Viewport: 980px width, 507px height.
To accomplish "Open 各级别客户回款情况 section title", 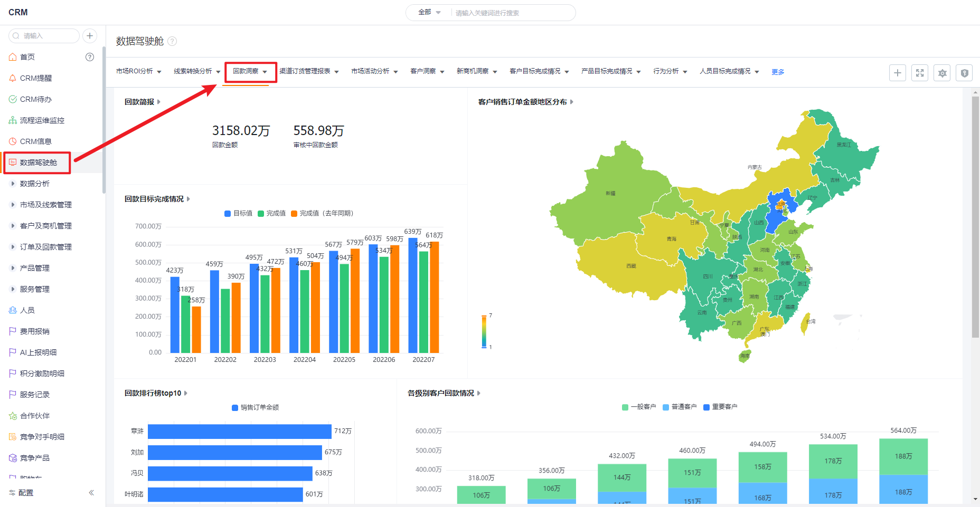I will point(441,393).
